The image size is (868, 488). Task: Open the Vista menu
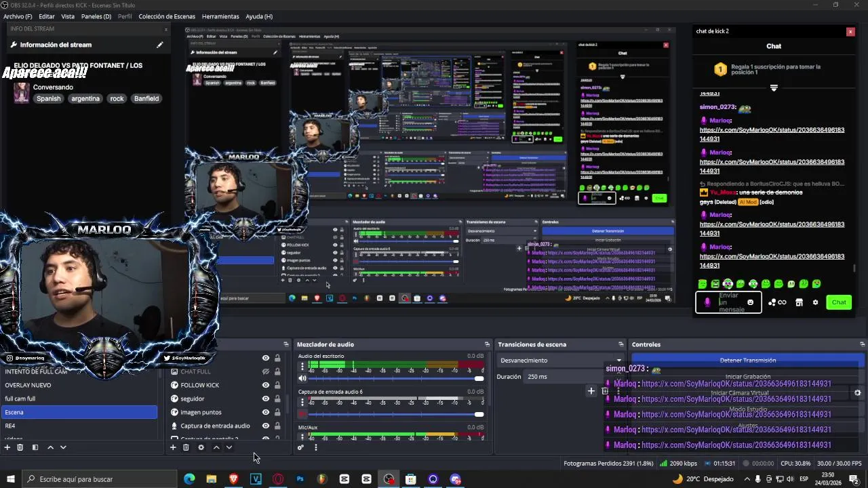[x=68, y=16]
